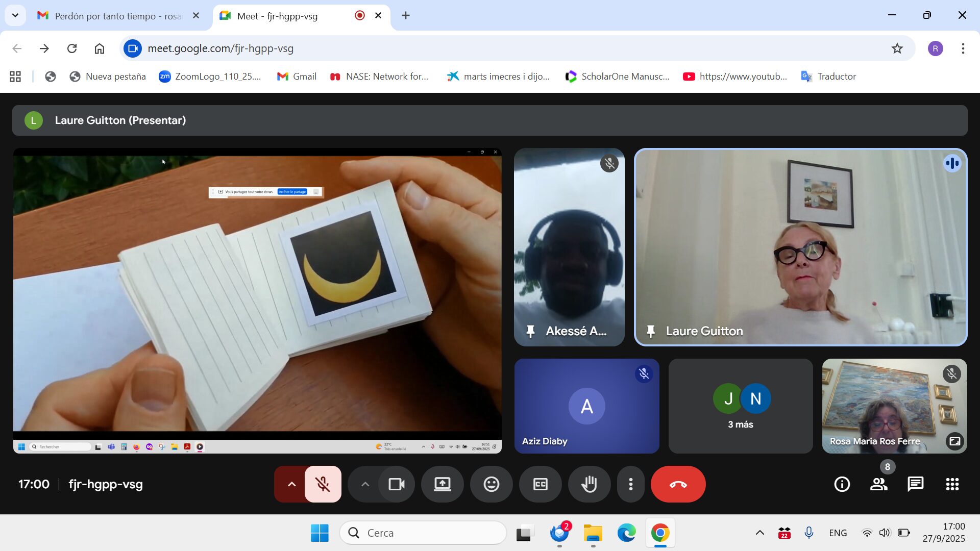
Task: Click the red leave call button
Action: 678,484
